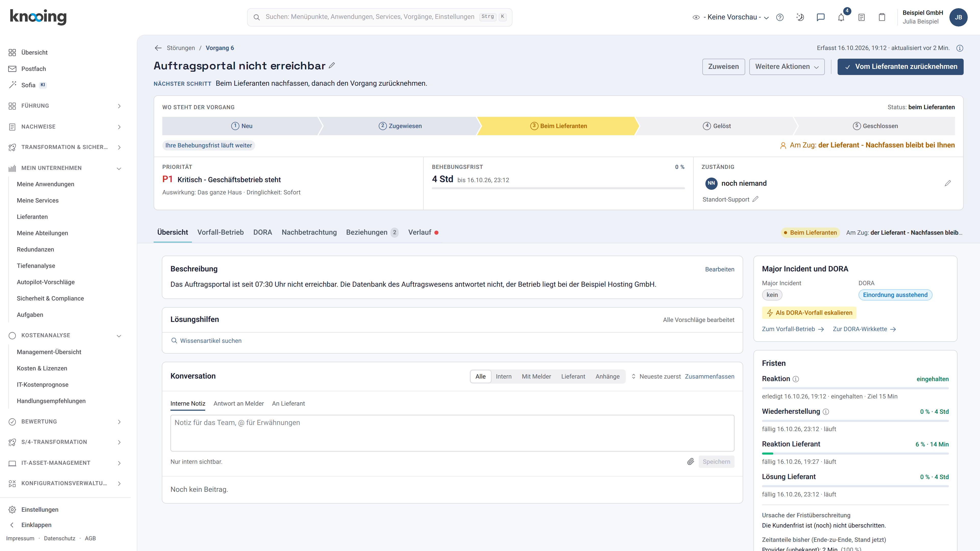980x551 pixels.
Task: Open the document list icon in header
Action: pyautogui.click(x=862, y=17)
